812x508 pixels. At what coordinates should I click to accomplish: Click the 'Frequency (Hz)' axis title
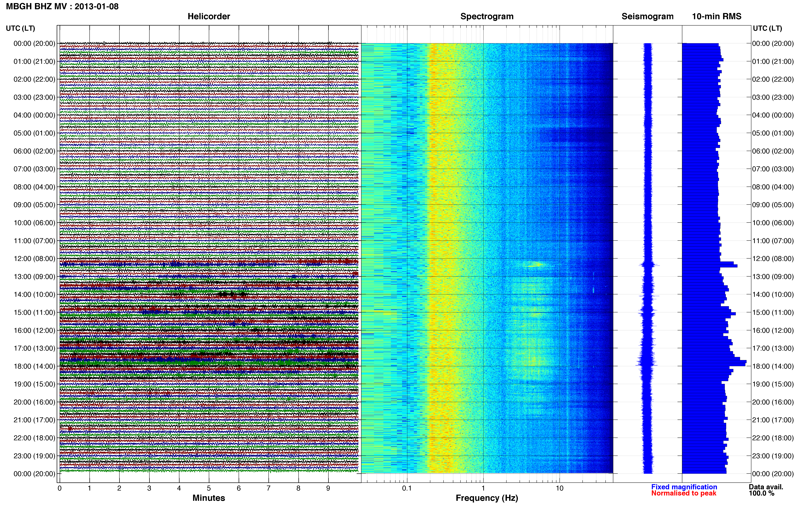(487, 498)
